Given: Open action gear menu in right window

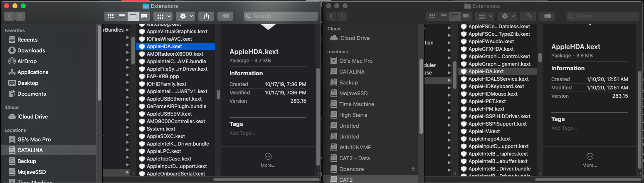Looking at the screenshot, I should point(507,16).
